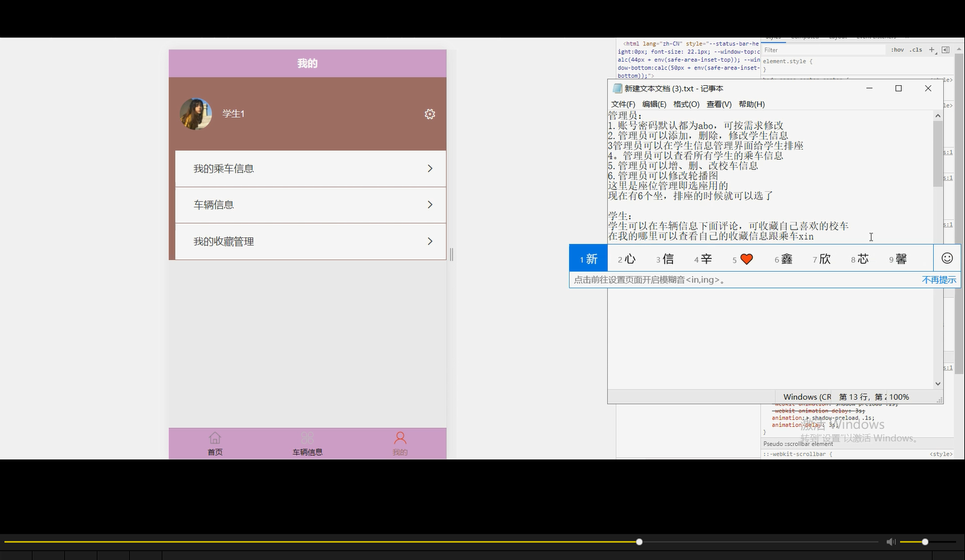Viewport: 965px width, 560px height.
Task: Switch to 车辆信息 bottom tab icon
Action: coord(307,438)
